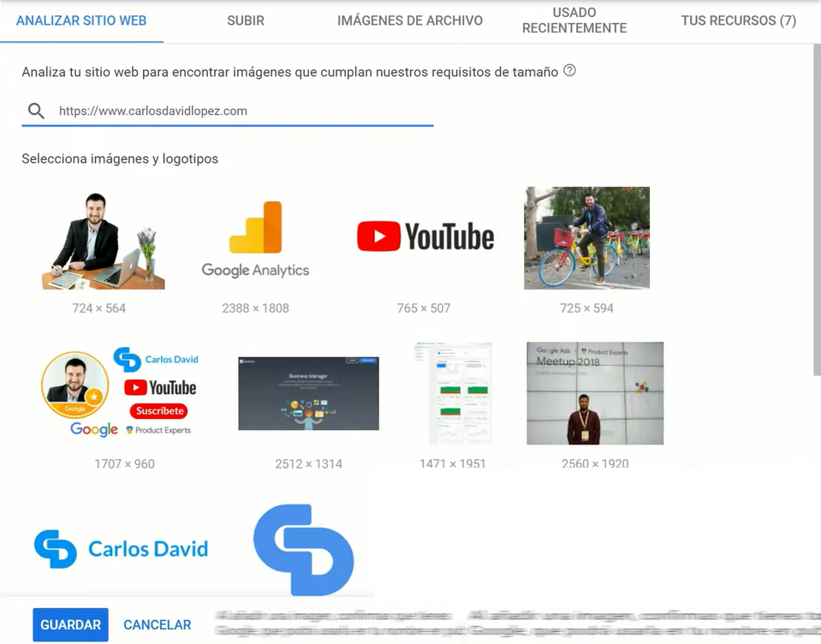This screenshot has width=821, height=644.
Task: Click the 2388 × 1808 size label
Action: pos(255,308)
